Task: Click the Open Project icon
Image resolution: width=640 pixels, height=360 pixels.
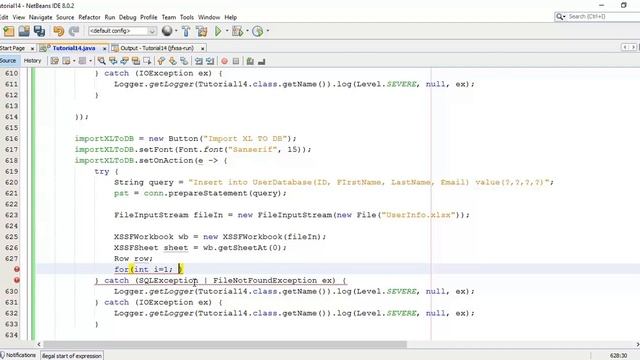Action: [24, 31]
